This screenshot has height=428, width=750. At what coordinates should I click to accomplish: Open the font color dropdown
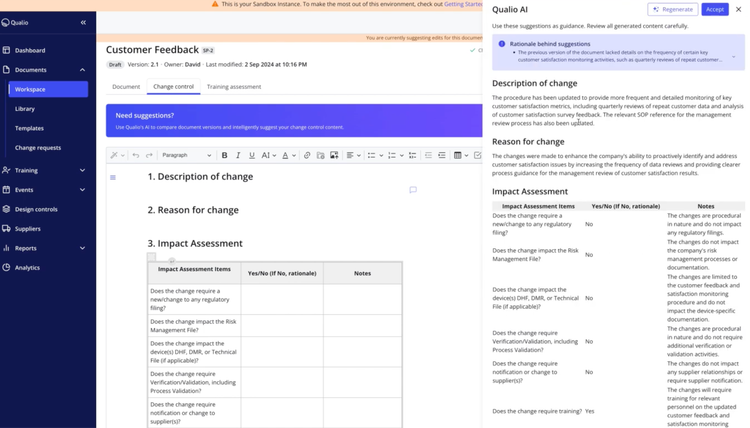coord(288,155)
